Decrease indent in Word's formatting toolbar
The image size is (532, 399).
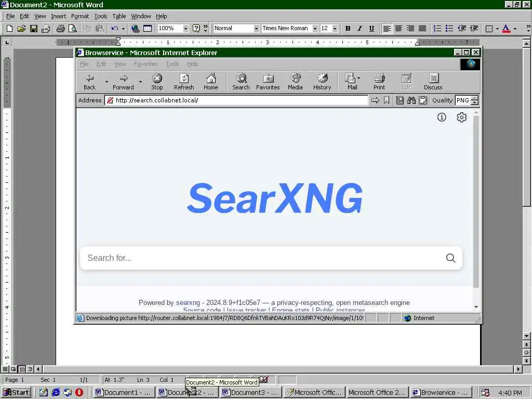point(462,29)
